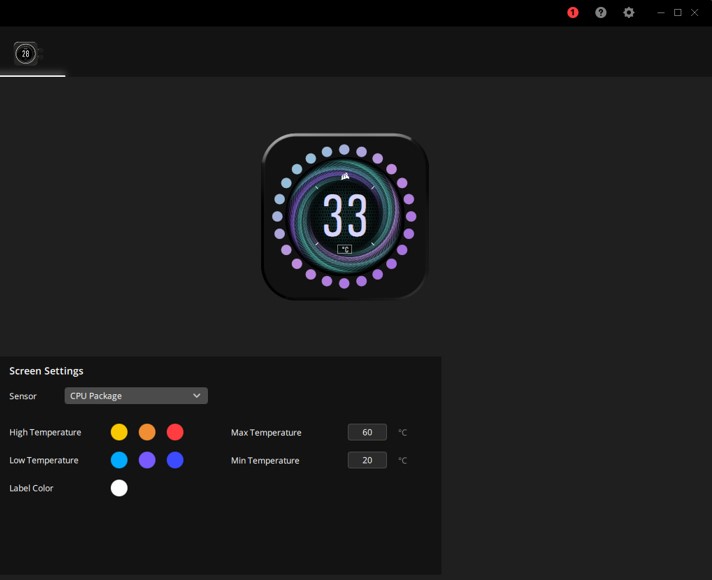712x580 pixels.
Task: Pick the dark blue Low Temperature swatch
Action: [x=175, y=460]
